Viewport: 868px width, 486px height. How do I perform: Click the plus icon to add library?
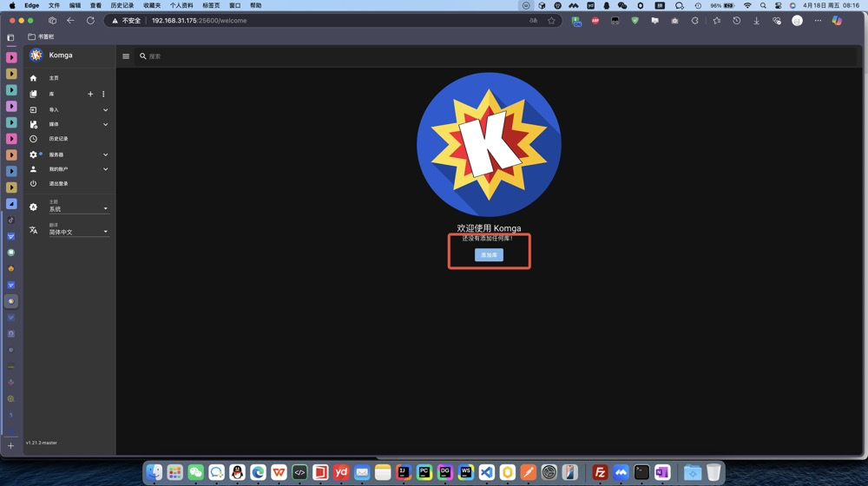[90, 94]
